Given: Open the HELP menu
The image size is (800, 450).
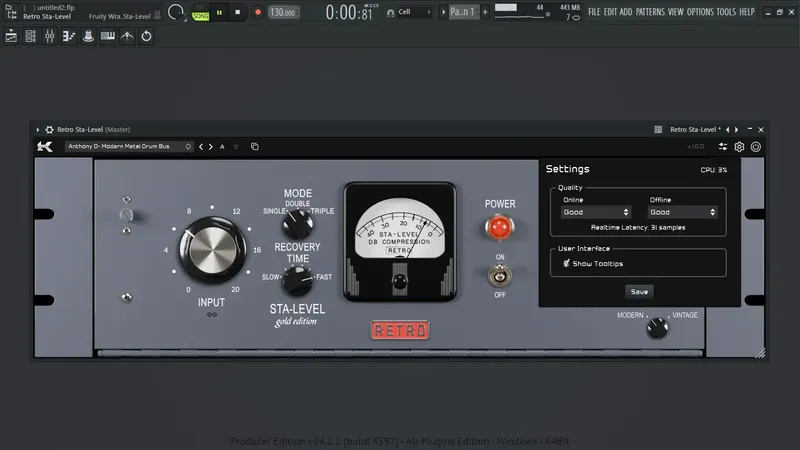Looking at the screenshot, I should 747,11.
